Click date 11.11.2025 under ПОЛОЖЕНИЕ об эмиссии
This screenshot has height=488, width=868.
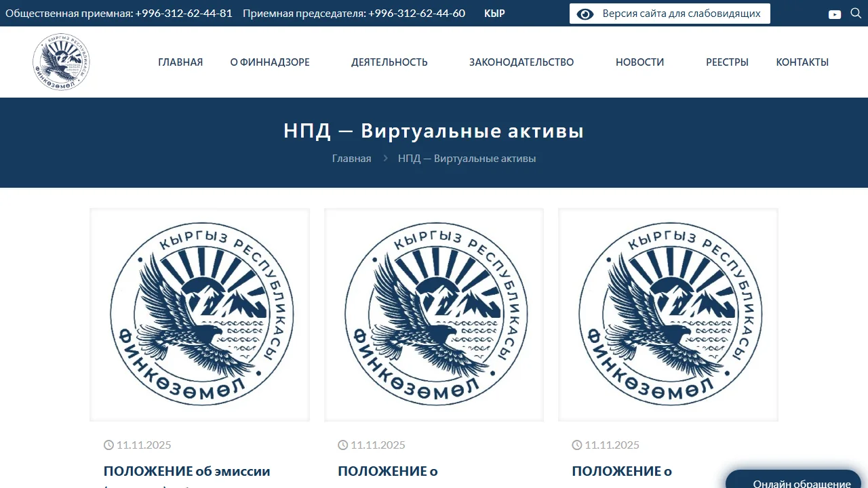144,445
